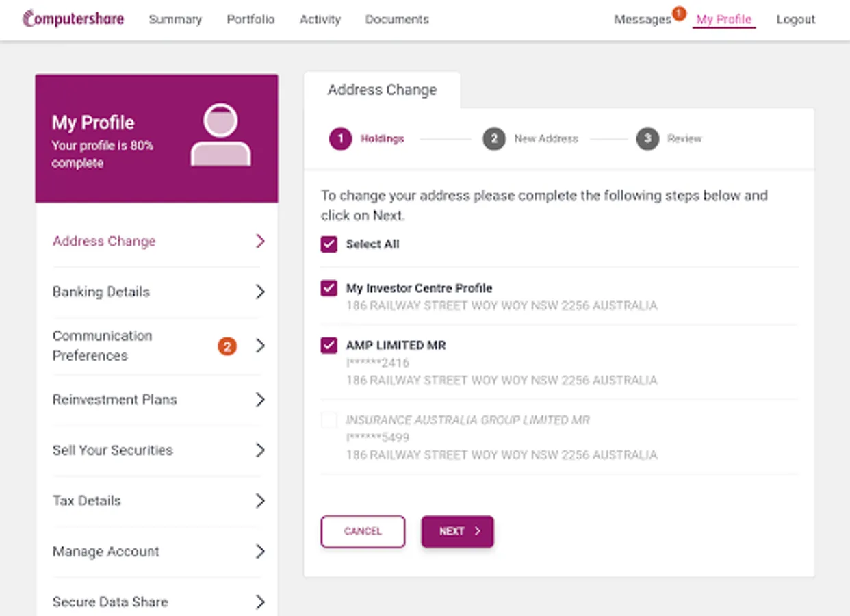Uncheck the Select All checkbox

pyautogui.click(x=329, y=244)
